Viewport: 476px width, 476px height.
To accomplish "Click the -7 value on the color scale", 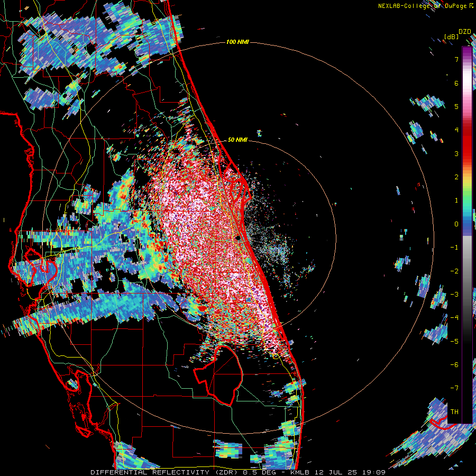I will tap(454, 388).
